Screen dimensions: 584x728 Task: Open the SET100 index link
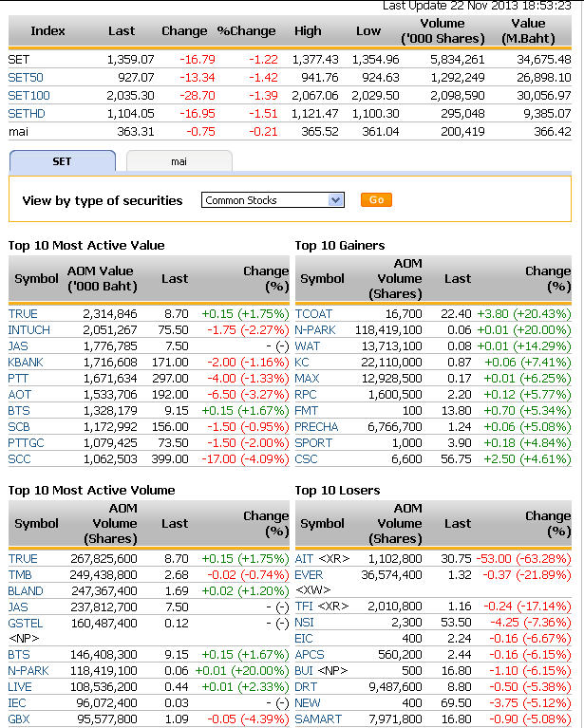point(28,96)
